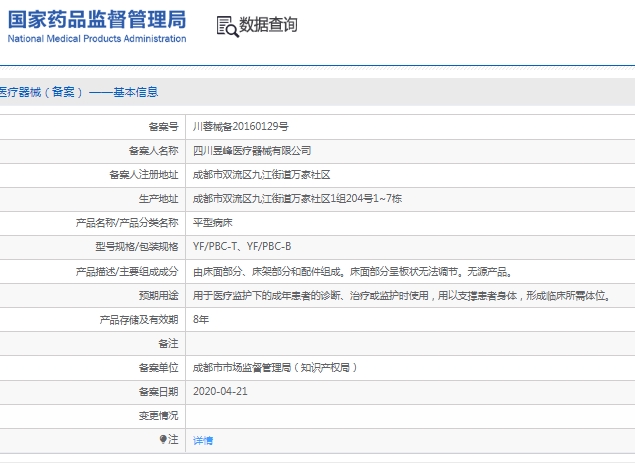This screenshot has height=475, width=635.
Task: Click the 国家药品监督管理局 logo
Action: (97, 19)
